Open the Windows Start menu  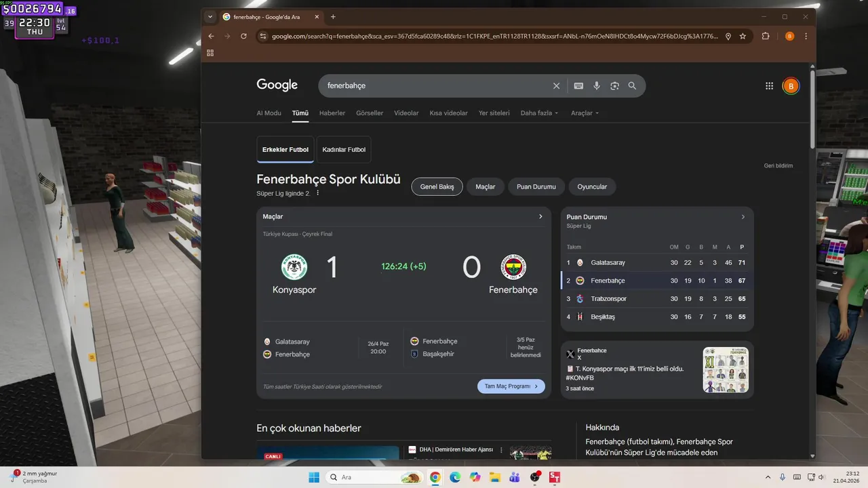pyautogui.click(x=314, y=477)
